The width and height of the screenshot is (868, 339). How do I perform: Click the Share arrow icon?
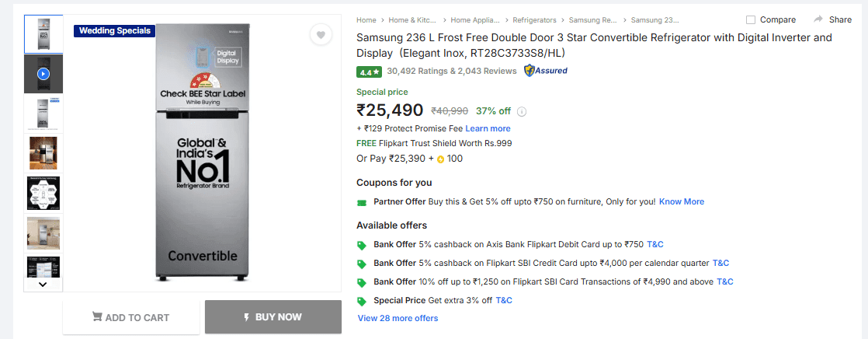818,19
